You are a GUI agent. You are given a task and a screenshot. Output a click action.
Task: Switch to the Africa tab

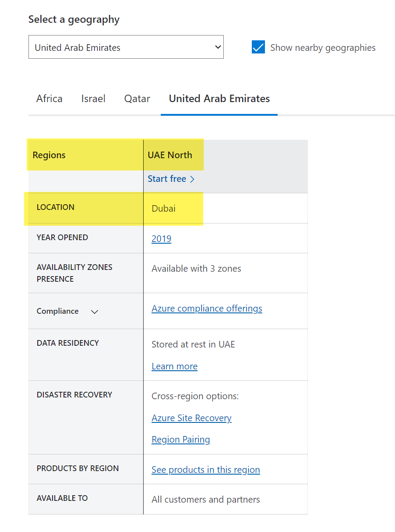point(49,99)
